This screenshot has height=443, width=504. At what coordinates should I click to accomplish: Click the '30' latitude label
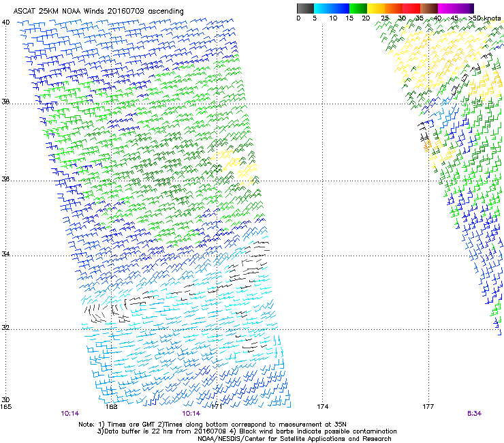pos(5,399)
